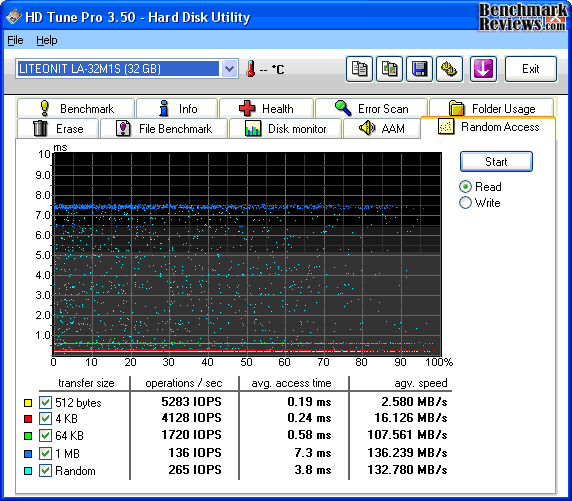
Task: Click the 4128 IOPS value
Action: click(x=192, y=418)
